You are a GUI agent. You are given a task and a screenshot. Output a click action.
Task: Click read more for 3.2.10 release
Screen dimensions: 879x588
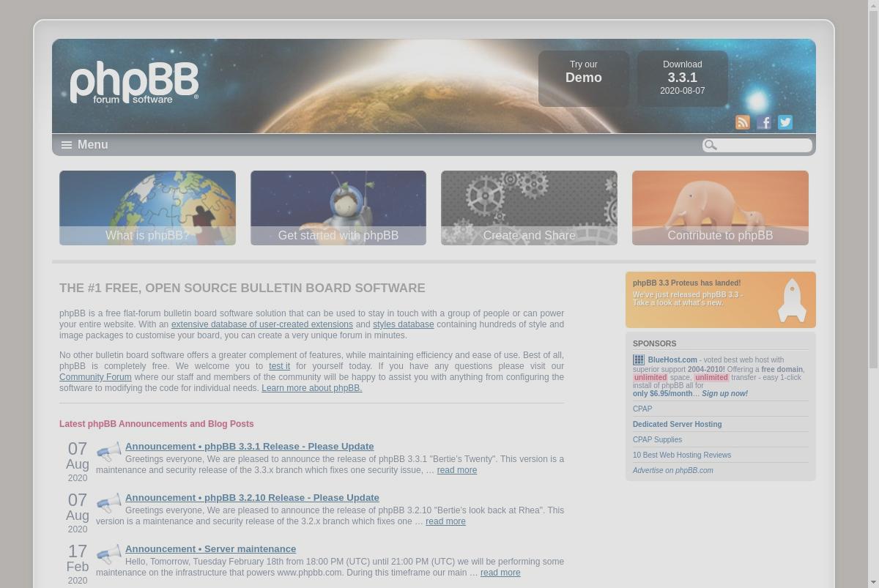click(445, 521)
